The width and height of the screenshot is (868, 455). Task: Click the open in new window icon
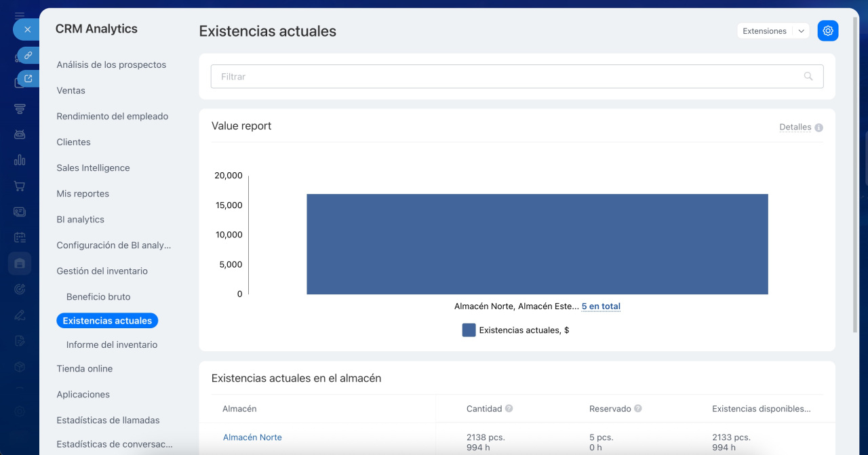coord(28,79)
